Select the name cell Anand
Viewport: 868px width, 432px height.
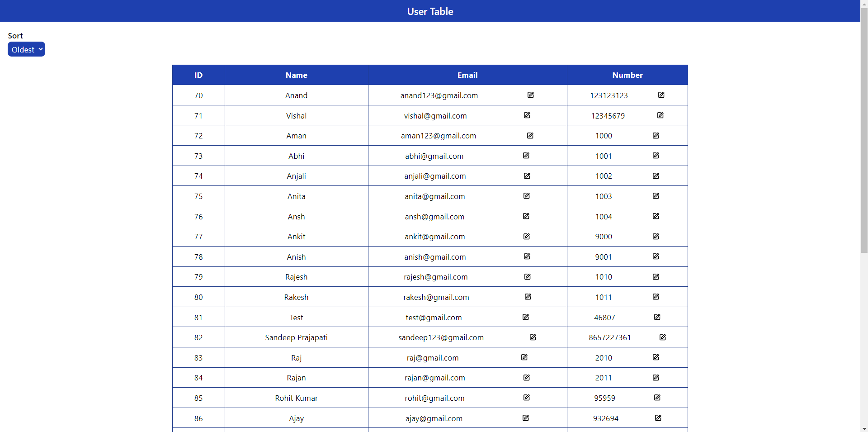pyautogui.click(x=297, y=95)
